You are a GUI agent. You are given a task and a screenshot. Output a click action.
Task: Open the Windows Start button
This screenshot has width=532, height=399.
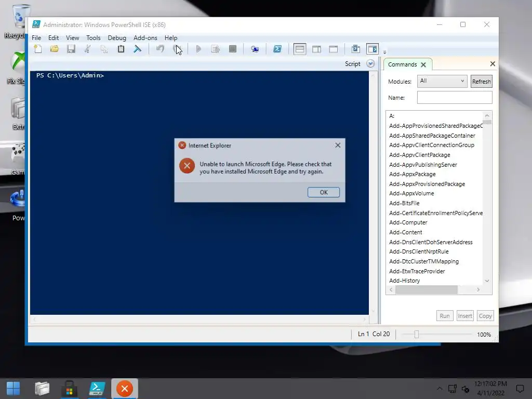point(13,389)
